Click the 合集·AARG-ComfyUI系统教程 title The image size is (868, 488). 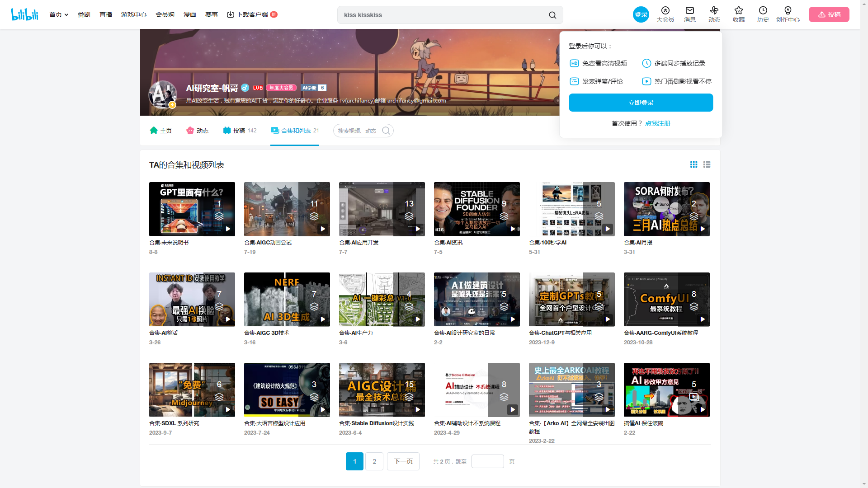coord(661,333)
